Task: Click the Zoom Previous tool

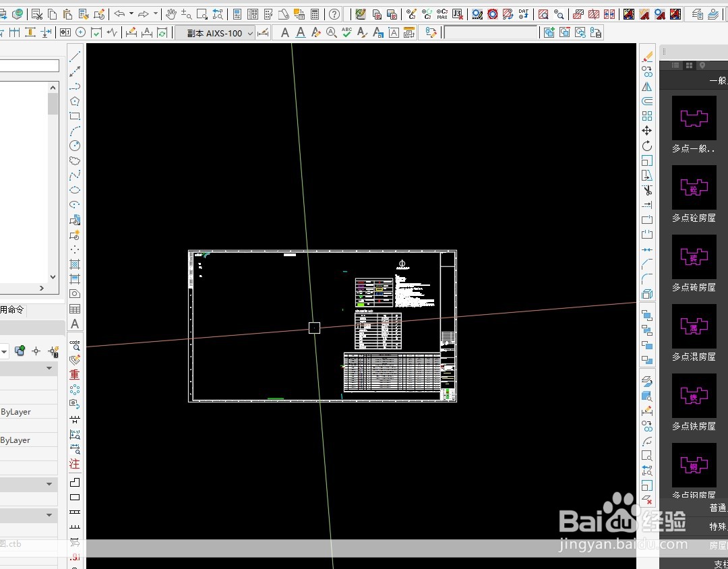Action: point(217,14)
